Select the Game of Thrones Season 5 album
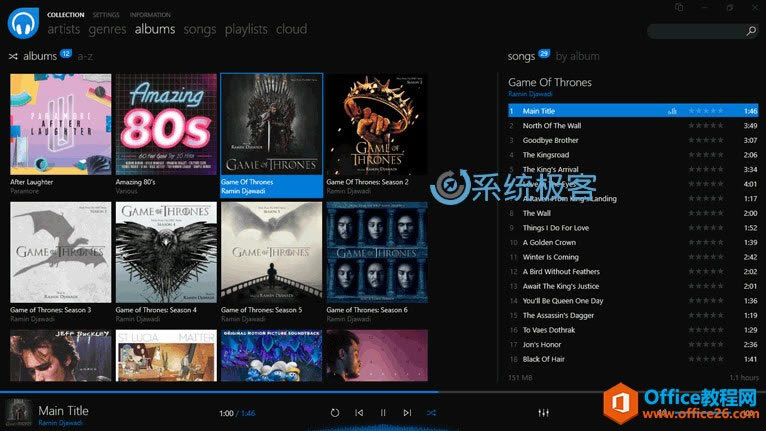Viewport: 766px width, 431px height. point(272,253)
